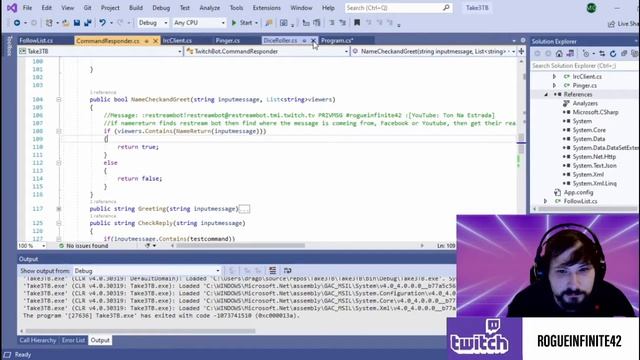The width and height of the screenshot is (640, 360).
Task: Open the File menu
Action: tap(27, 8)
